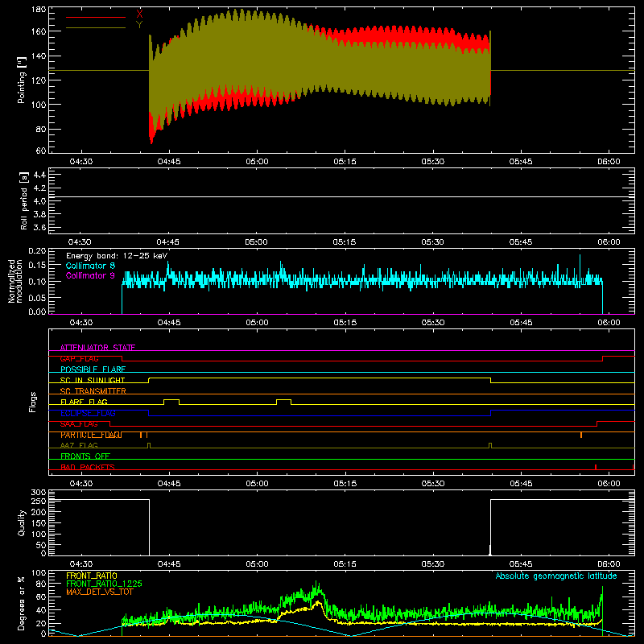
Task: Click the 'Normalized modulation' axis title
Action: point(15,281)
